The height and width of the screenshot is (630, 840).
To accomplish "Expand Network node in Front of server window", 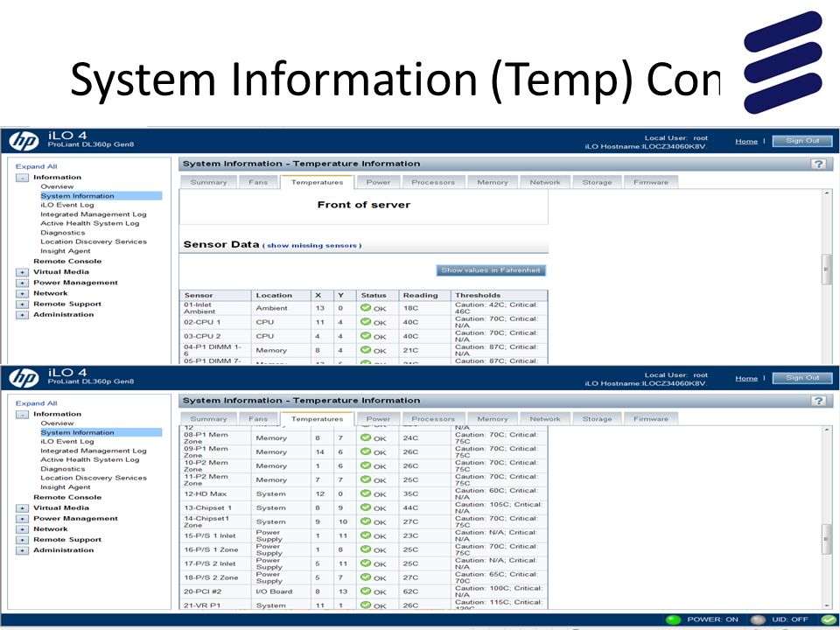I will click(22, 294).
